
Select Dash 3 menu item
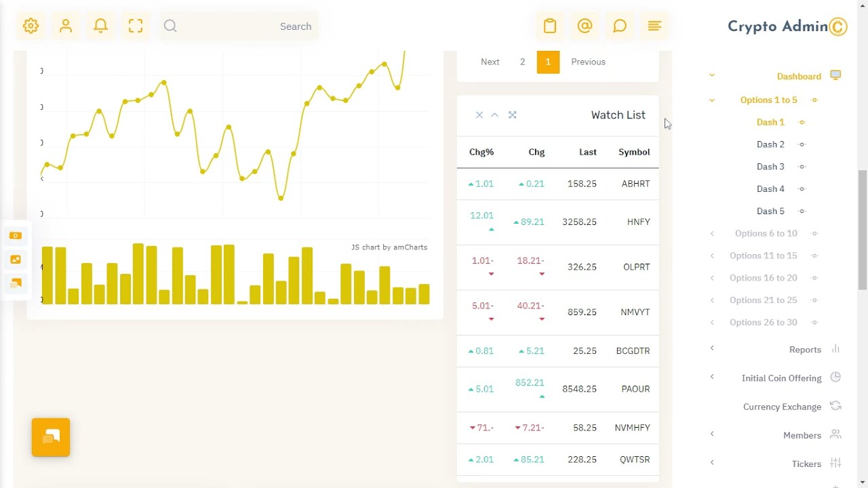click(770, 167)
